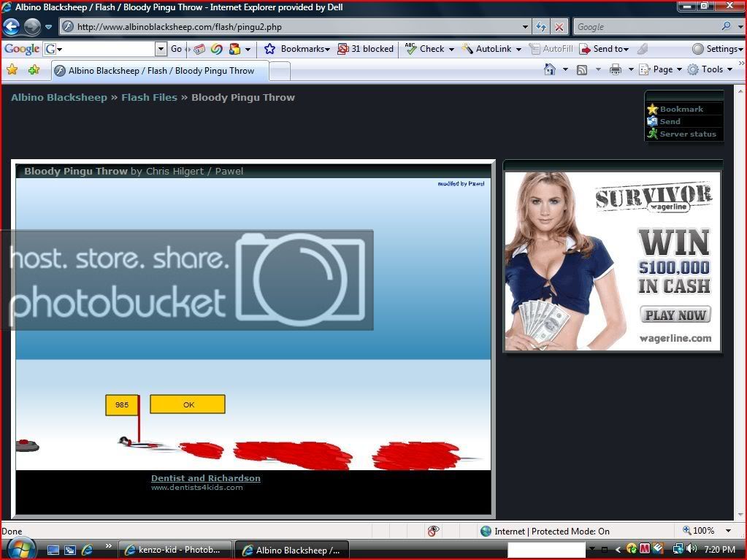This screenshot has height=560, width=747.
Task: Click the red M Gmail notifier tray icon
Action: coord(645,549)
